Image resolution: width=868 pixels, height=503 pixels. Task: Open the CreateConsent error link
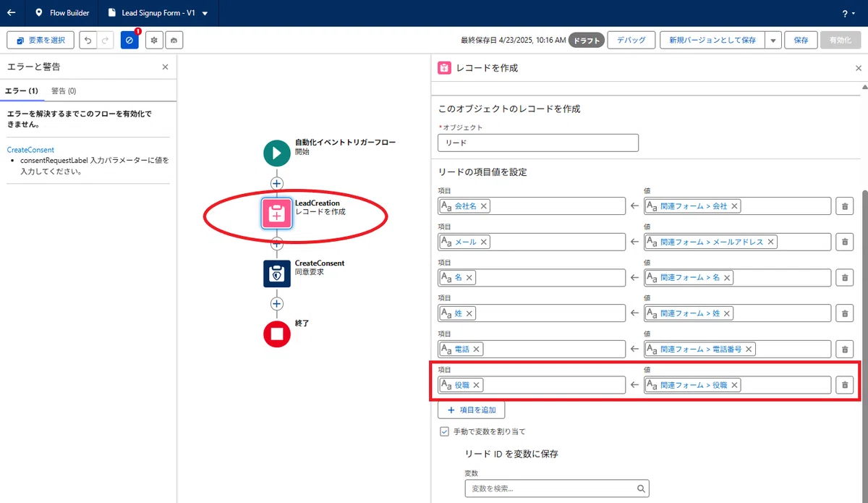pos(30,150)
